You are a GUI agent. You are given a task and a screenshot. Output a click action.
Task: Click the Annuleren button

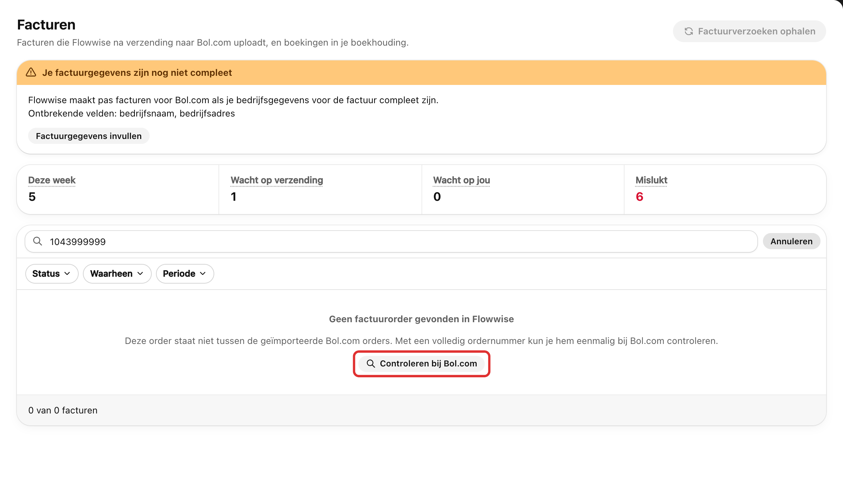click(x=791, y=241)
